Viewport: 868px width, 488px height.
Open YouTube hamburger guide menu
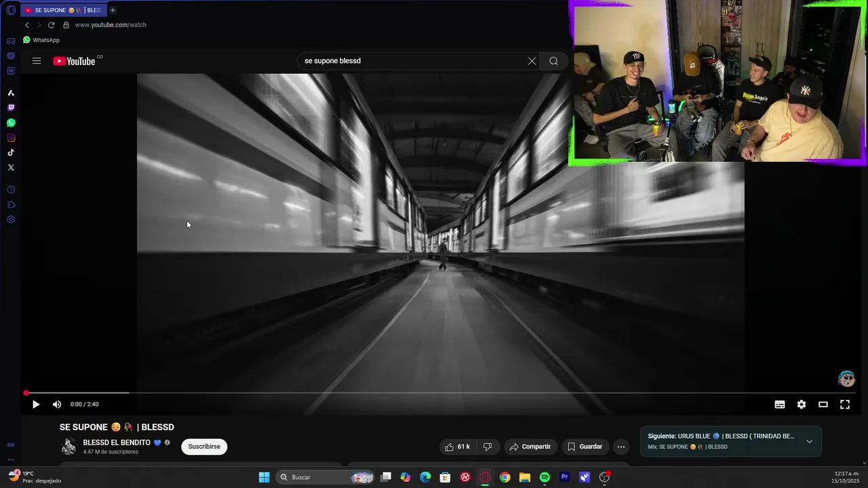coord(37,61)
